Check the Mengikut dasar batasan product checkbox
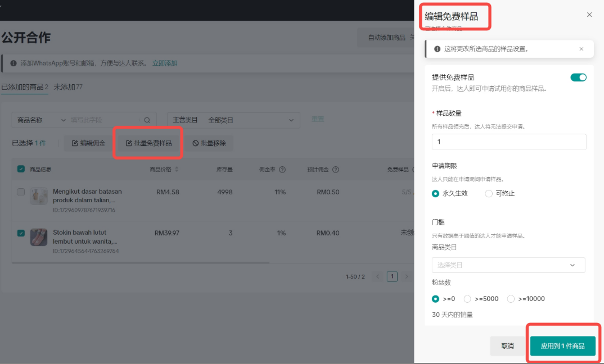Image resolution: width=604 pixels, height=364 pixels. tap(21, 192)
